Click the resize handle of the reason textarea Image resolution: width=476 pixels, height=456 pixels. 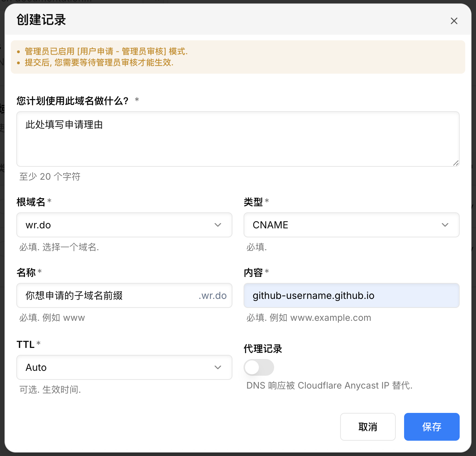pyautogui.click(x=456, y=163)
